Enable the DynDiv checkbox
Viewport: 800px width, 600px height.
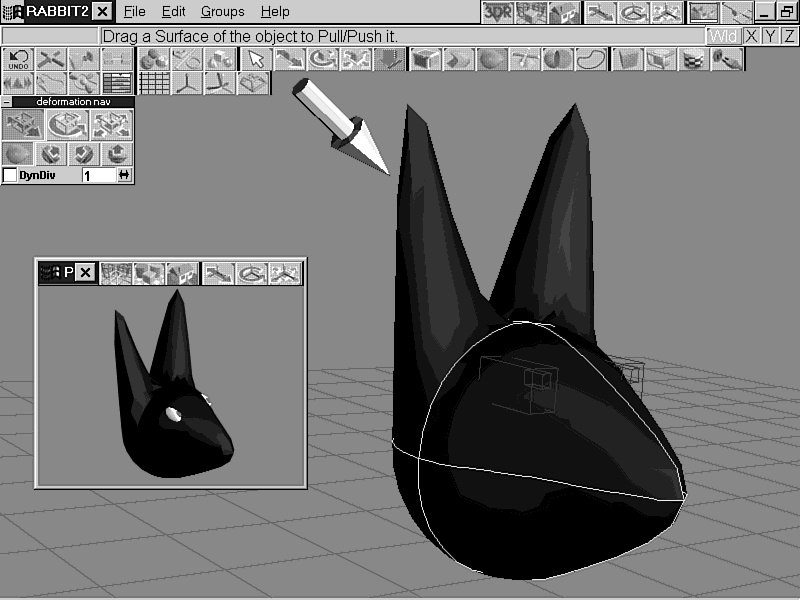pos(10,175)
